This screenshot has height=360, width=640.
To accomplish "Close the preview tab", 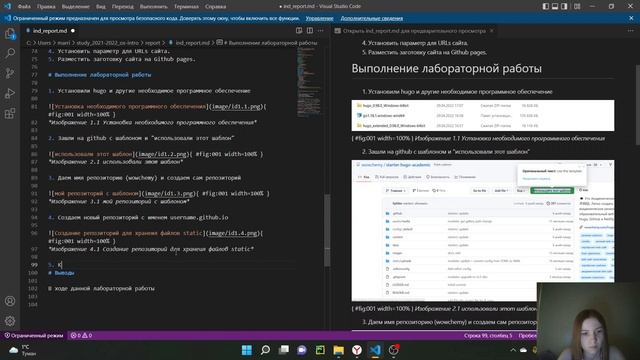I will pos(491,31).
